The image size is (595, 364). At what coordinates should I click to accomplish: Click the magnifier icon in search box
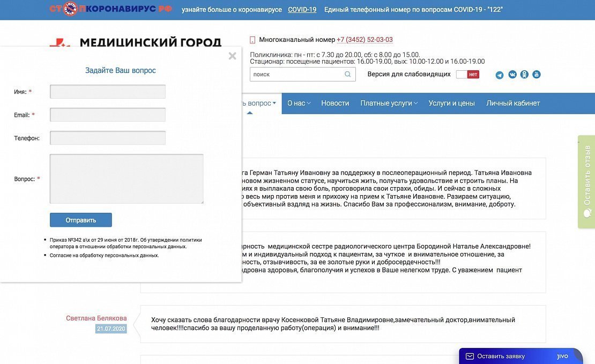[348, 75]
